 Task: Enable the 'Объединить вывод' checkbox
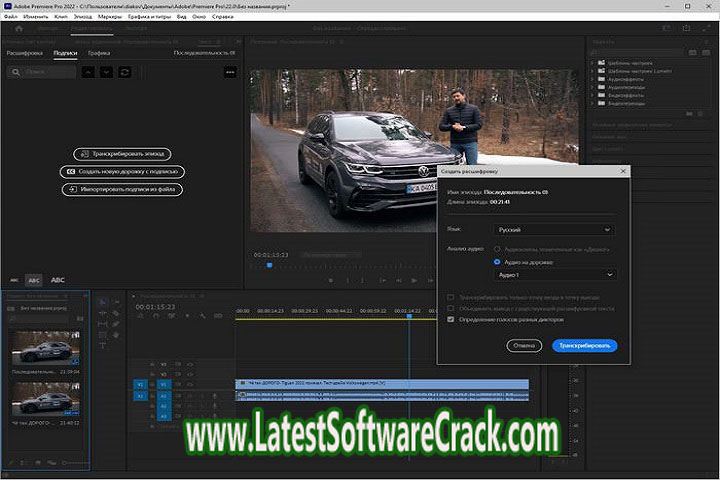[451, 308]
